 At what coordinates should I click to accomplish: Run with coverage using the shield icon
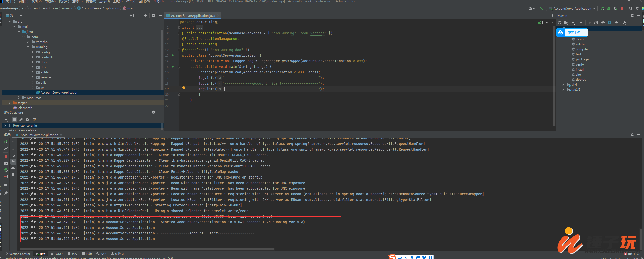pos(615,8)
